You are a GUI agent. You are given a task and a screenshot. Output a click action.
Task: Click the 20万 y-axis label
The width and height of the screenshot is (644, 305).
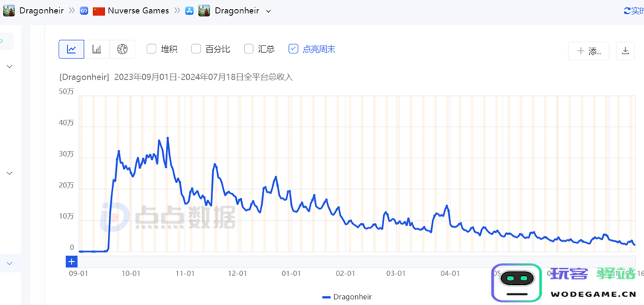66,185
